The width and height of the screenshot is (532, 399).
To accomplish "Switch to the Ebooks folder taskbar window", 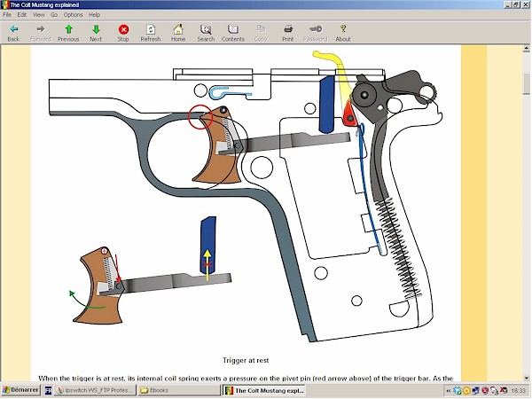I will click(179, 390).
